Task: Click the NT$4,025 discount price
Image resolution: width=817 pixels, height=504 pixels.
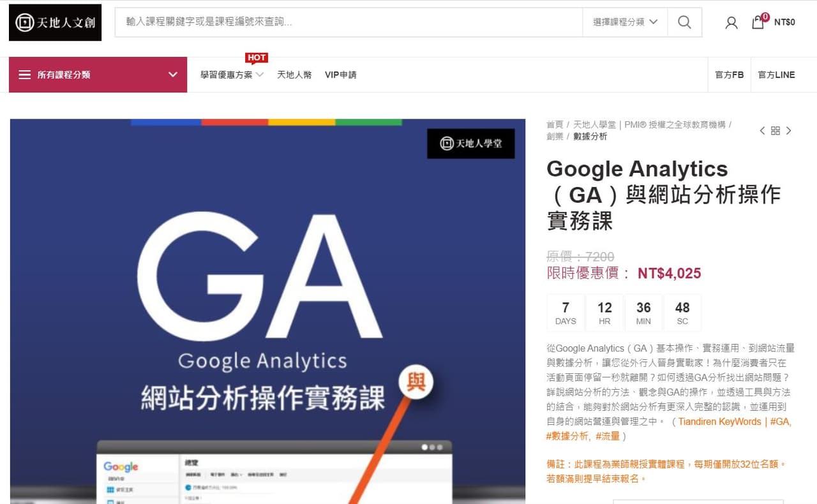Action: [x=669, y=274]
